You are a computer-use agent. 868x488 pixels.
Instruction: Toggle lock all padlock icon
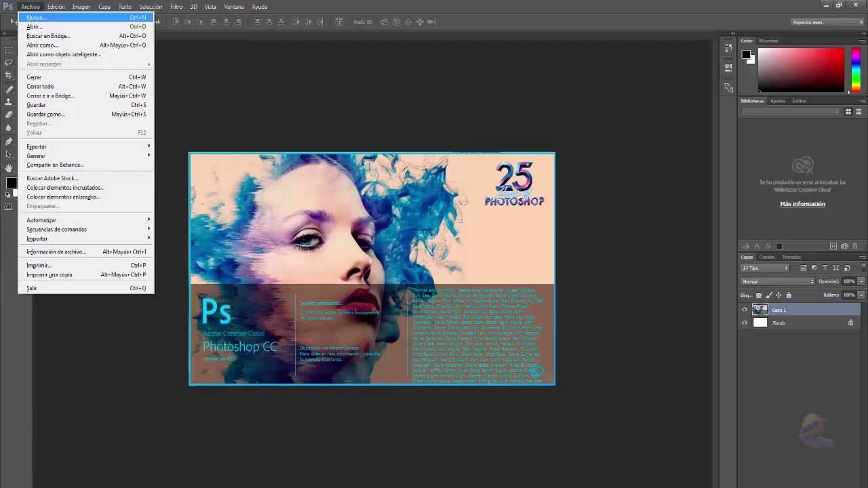789,295
